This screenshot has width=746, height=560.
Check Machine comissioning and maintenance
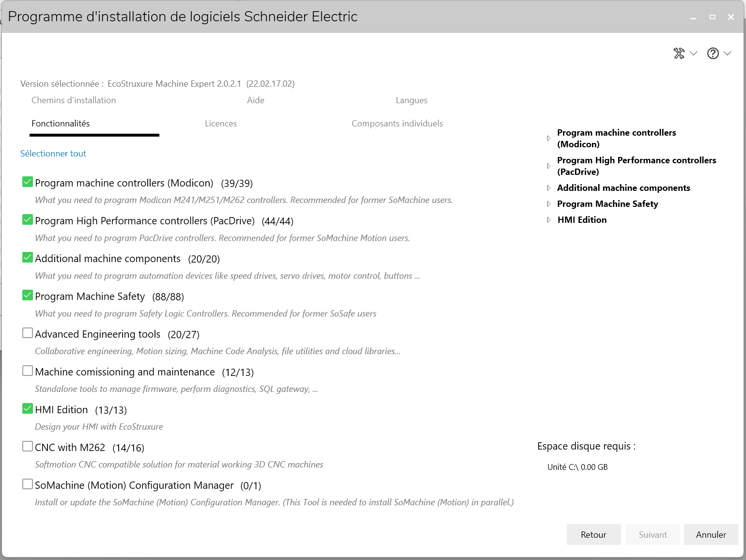(x=28, y=371)
